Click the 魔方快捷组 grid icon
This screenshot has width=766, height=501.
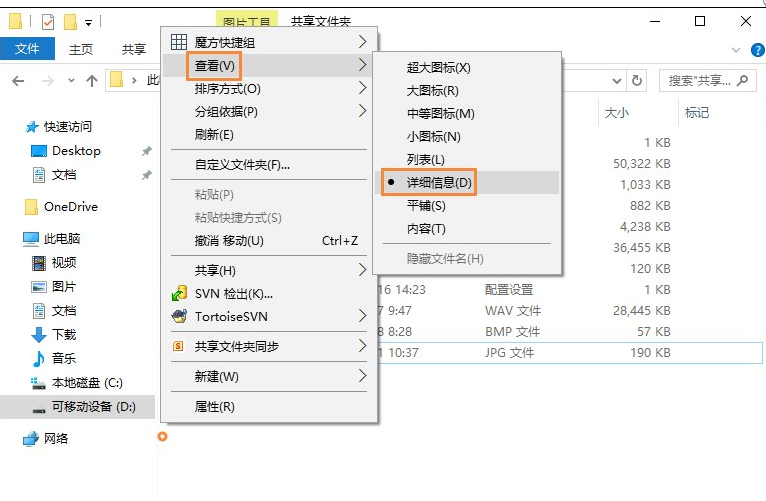[x=179, y=42]
